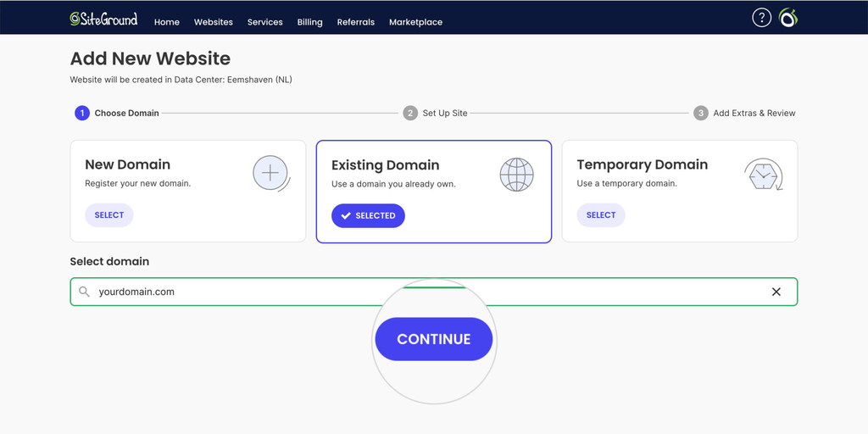
Task: Click the Existing Domain card title
Action: 386,165
